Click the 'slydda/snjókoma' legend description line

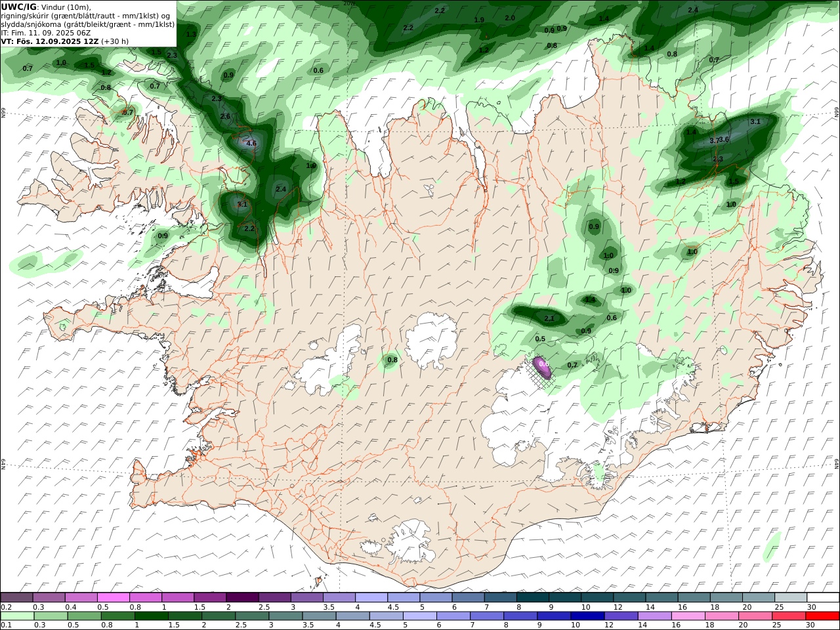click(x=87, y=24)
